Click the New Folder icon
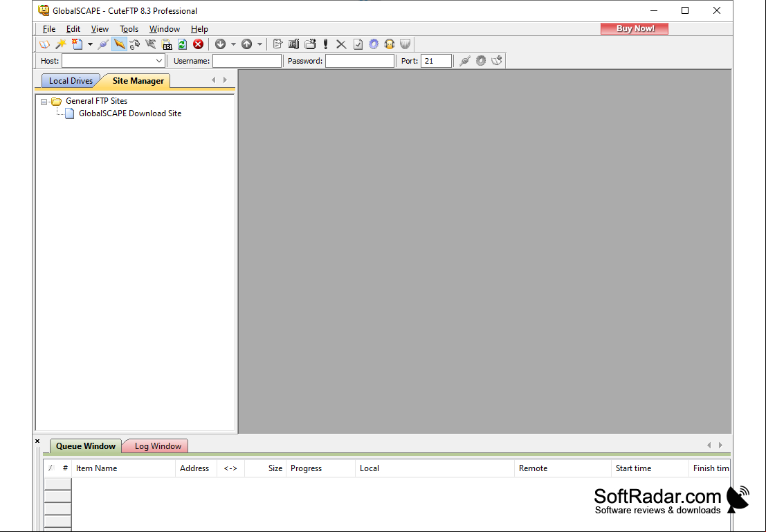Image resolution: width=766 pixels, height=532 pixels. click(x=310, y=44)
